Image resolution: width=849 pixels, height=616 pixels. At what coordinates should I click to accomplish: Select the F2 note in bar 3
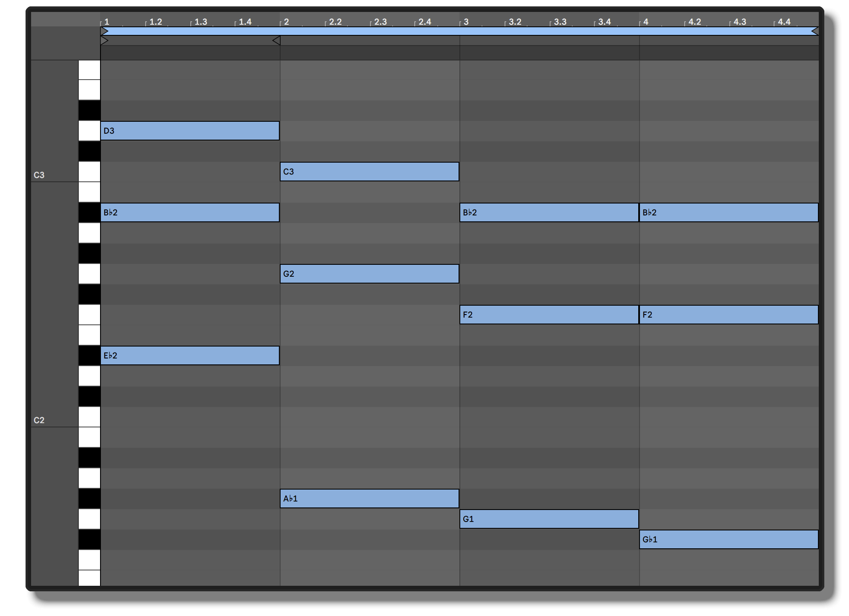tap(549, 315)
